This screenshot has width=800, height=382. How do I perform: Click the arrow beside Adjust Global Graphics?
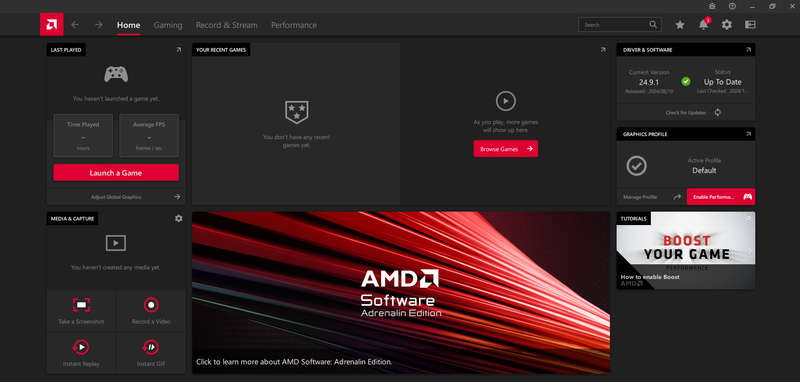[x=177, y=197]
